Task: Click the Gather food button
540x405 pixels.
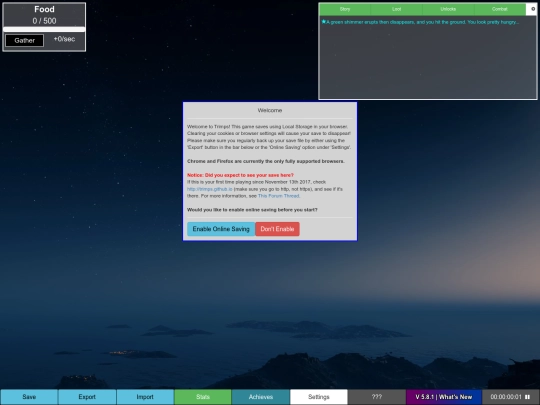Action: (24, 40)
